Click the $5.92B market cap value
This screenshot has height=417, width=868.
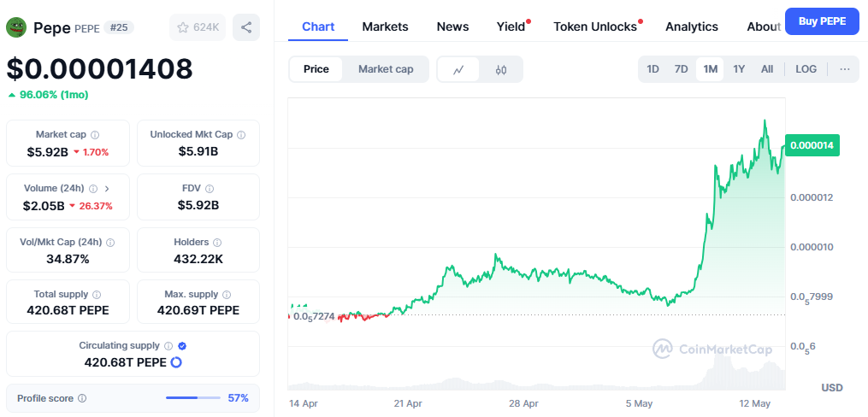point(46,151)
